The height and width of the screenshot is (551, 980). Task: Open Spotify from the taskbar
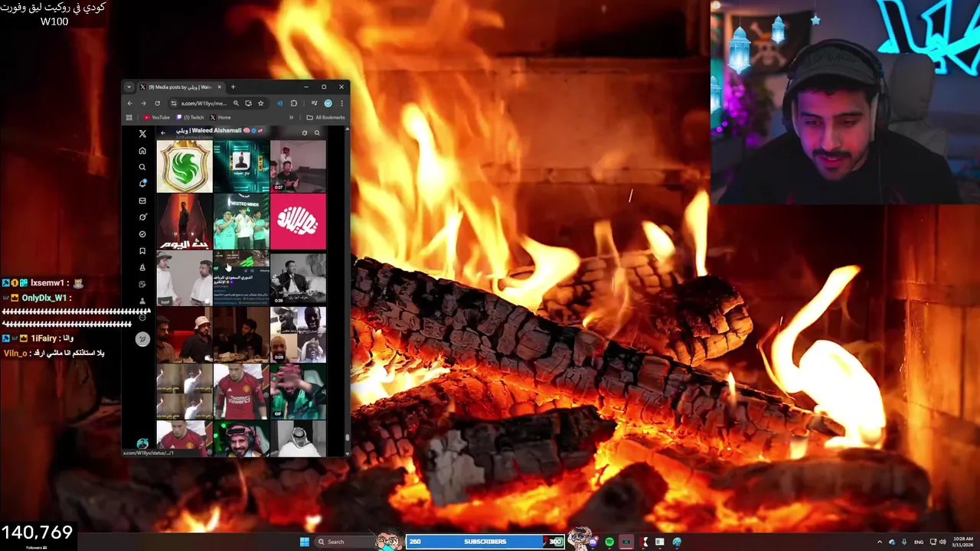coord(609,542)
